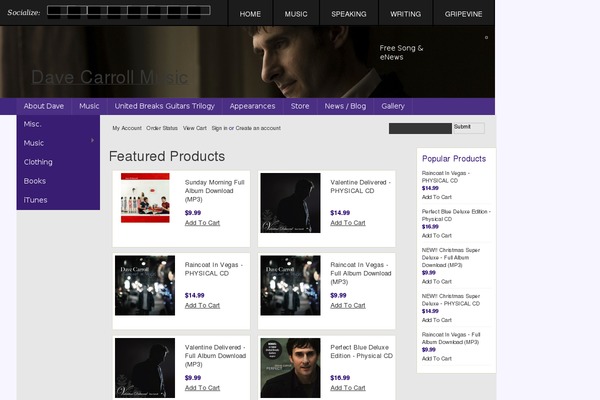Open the HOME top navigation item

tap(250, 14)
